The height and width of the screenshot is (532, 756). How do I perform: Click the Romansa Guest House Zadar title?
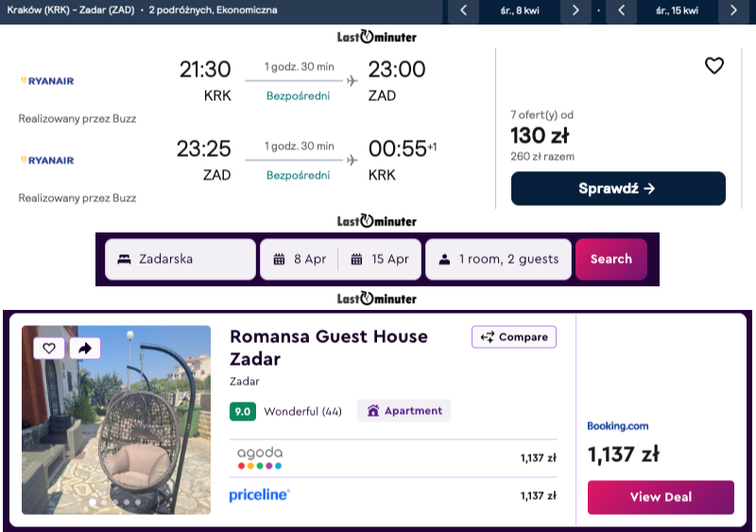328,348
